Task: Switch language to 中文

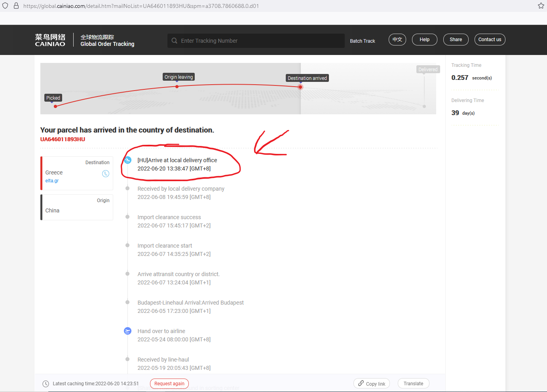Action: [x=397, y=40]
